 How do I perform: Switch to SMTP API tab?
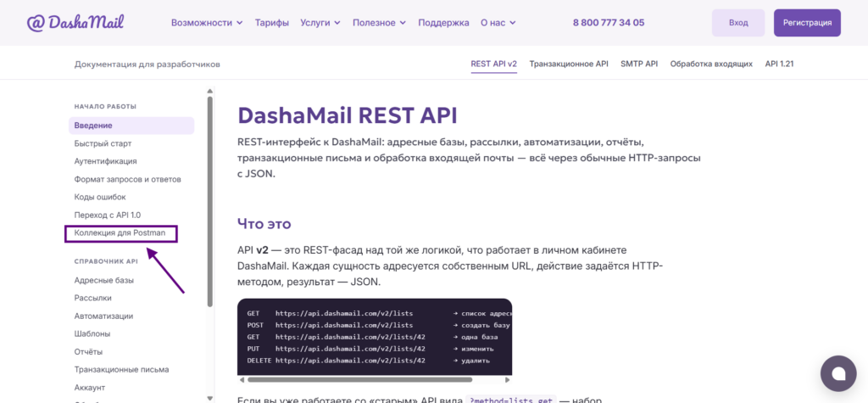click(639, 64)
